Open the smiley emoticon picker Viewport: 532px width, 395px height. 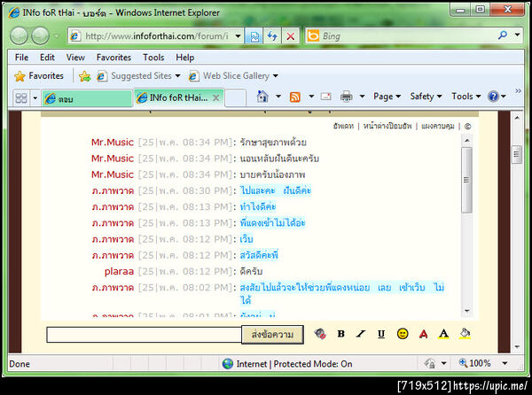[403, 334]
